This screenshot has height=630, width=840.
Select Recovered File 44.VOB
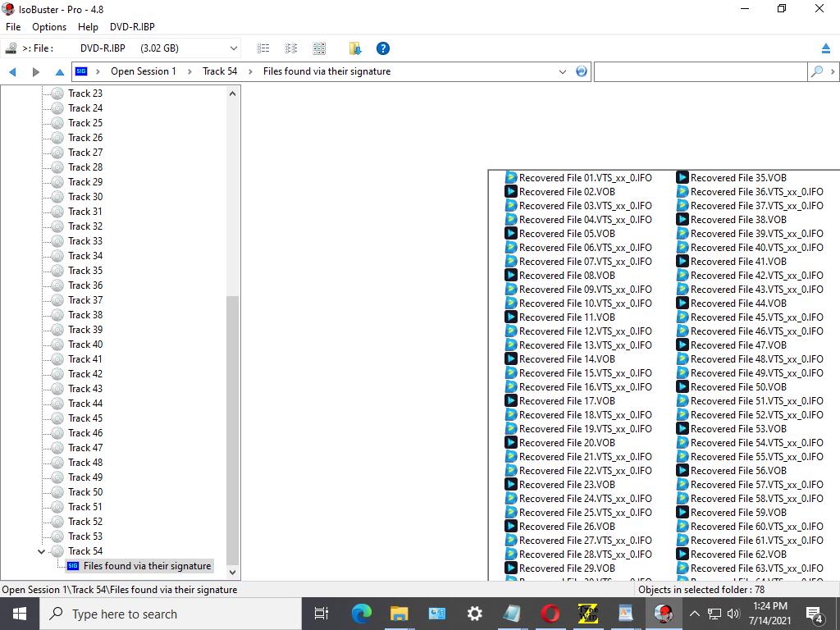coord(738,304)
